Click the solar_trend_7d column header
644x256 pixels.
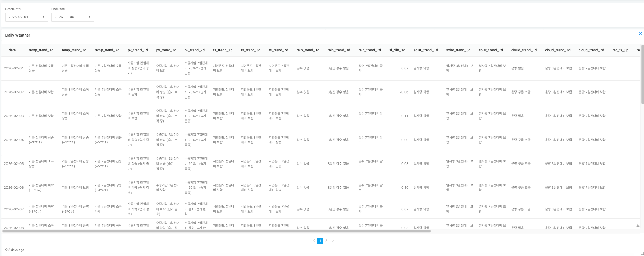tap(491, 50)
